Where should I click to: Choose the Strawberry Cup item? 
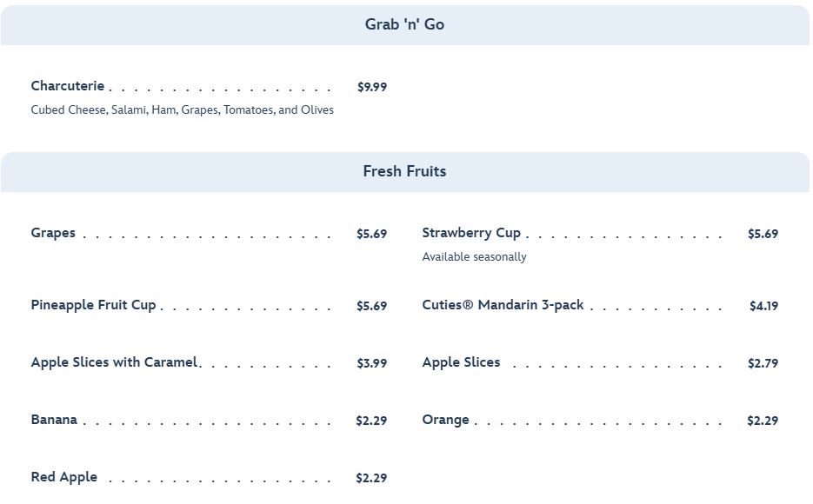click(x=471, y=233)
